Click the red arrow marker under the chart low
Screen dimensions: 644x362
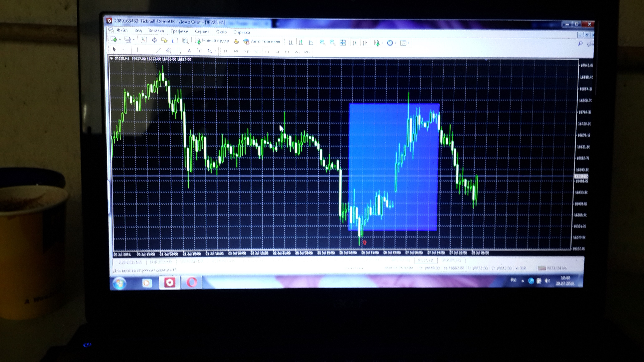[x=364, y=242]
